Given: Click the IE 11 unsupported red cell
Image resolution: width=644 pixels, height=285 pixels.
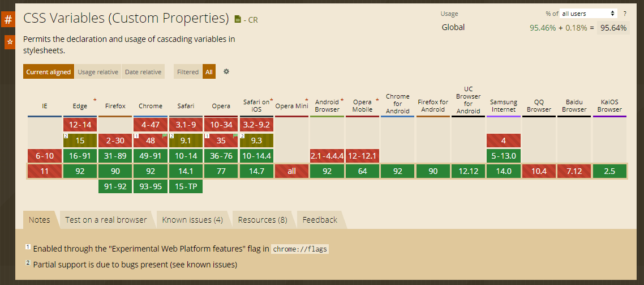Looking at the screenshot, I should pyautogui.click(x=44, y=171).
